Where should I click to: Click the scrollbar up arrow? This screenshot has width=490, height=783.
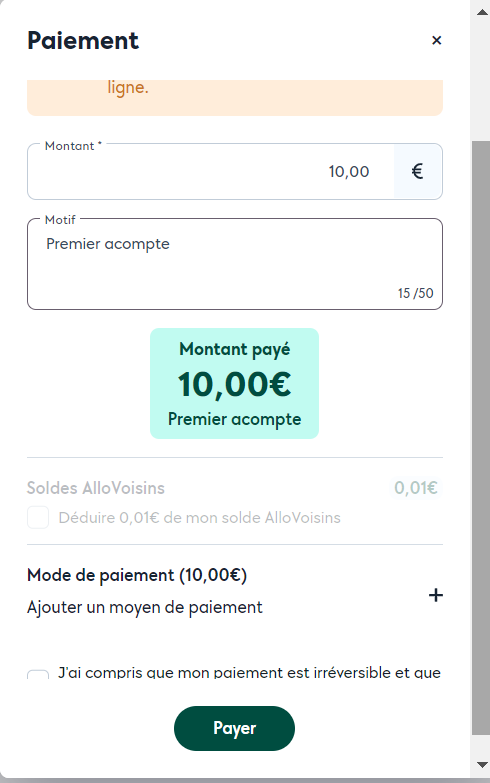[x=482, y=12]
